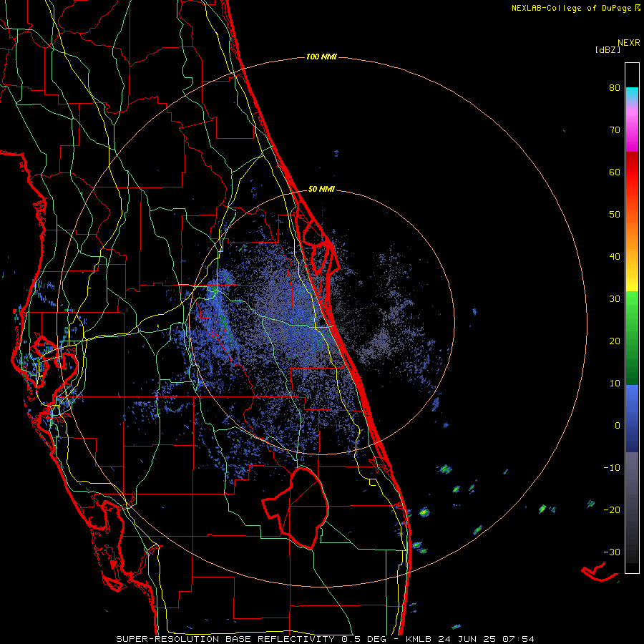This screenshot has width=644, height=644.
Task: Click the dBZ reflectivity color bar legend
Action: point(632,318)
